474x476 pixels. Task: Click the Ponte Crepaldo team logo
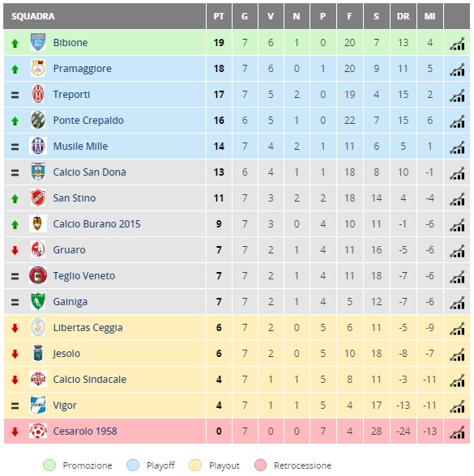pos(38,120)
